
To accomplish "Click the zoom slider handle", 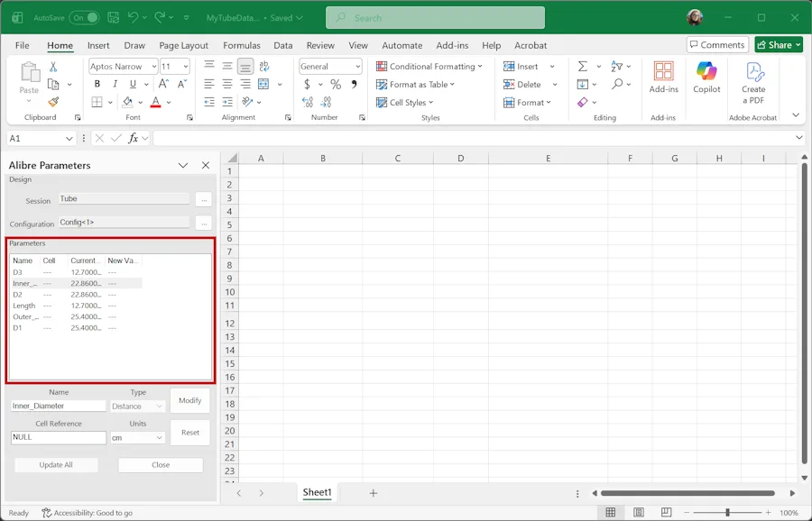I will tap(727, 512).
